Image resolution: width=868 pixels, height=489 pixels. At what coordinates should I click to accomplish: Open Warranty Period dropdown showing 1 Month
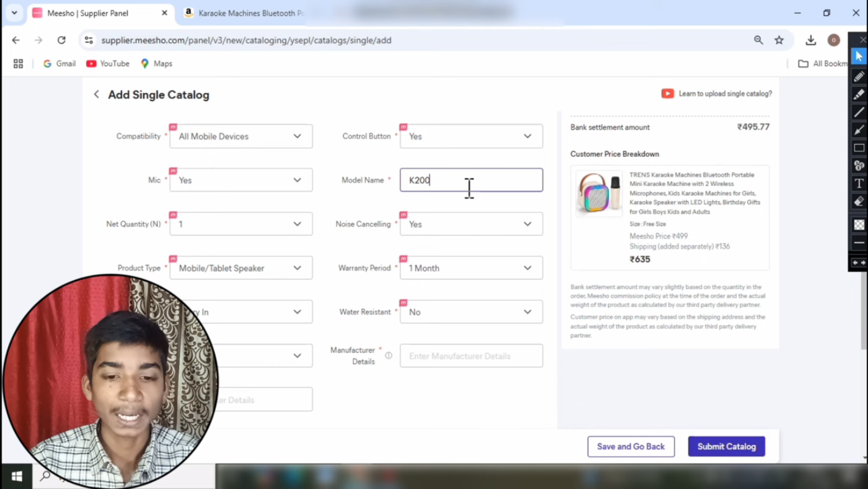(x=471, y=268)
